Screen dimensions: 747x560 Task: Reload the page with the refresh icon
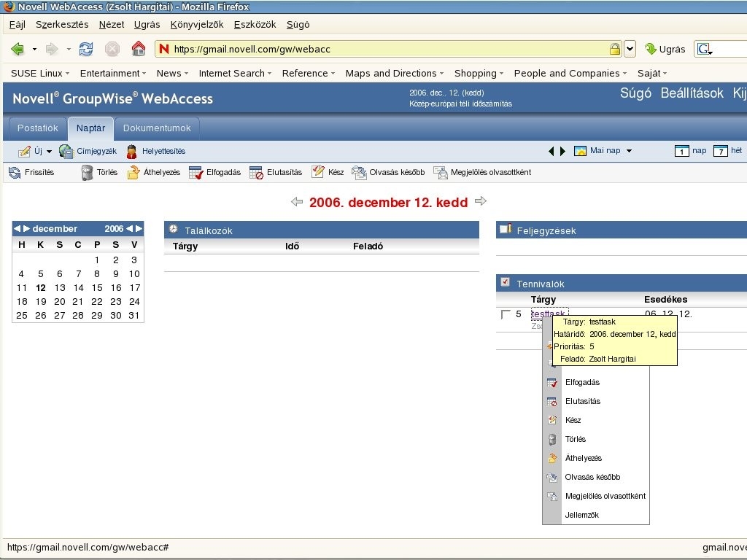point(86,49)
